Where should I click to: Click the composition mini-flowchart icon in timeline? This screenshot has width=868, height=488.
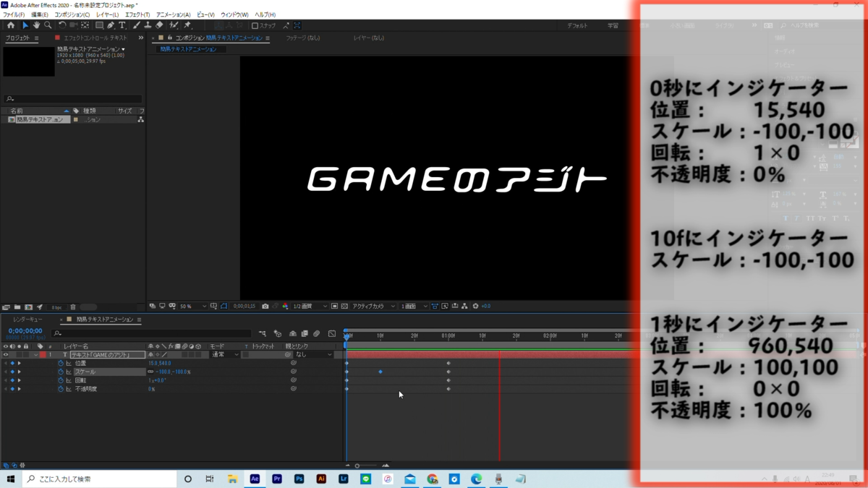[x=262, y=334]
